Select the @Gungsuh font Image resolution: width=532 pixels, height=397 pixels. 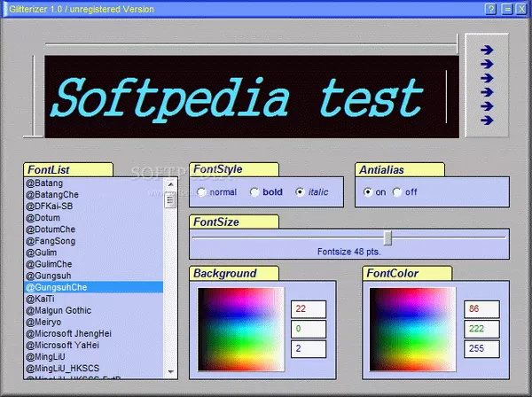[x=94, y=276]
